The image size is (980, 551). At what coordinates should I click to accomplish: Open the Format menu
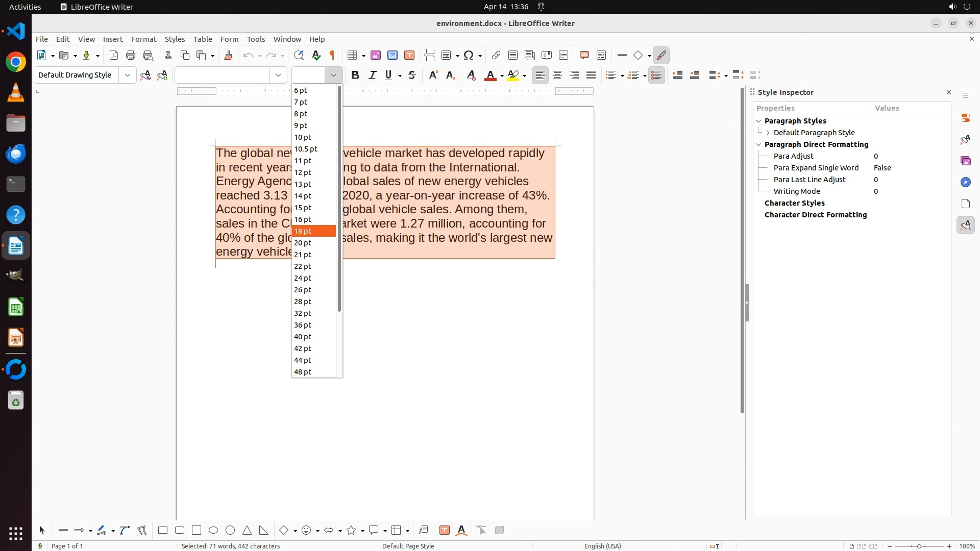pos(143,39)
